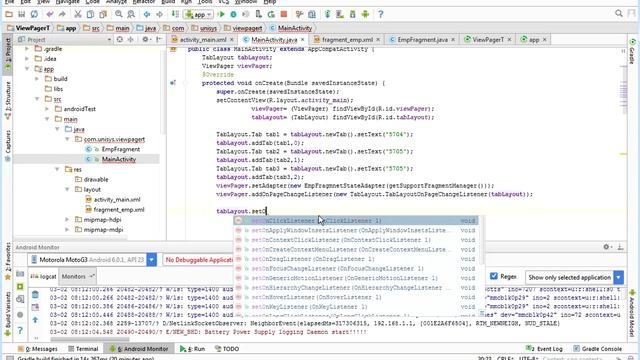The image size is (640, 360).
Task: Click the Save All toolbar icon
Action: pyautogui.click(x=22, y=14)
